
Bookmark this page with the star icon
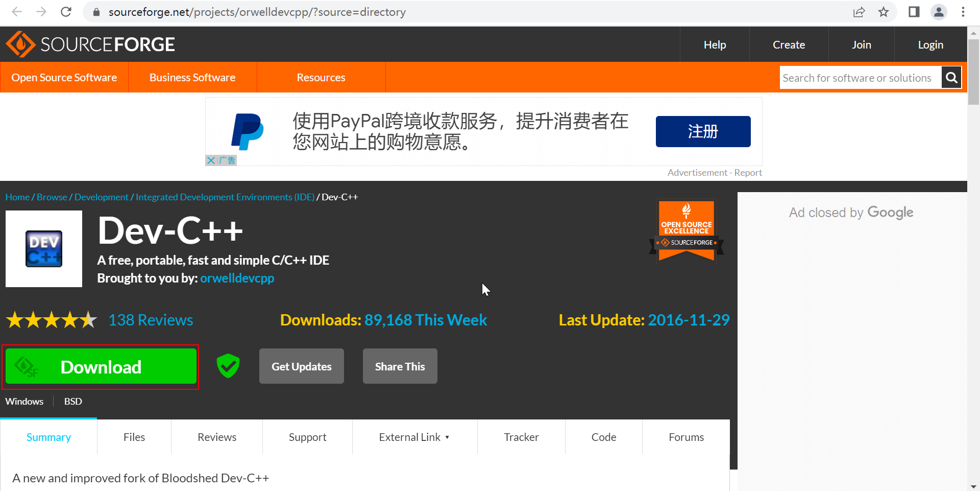pyautogui.click(x=884, y=12)
